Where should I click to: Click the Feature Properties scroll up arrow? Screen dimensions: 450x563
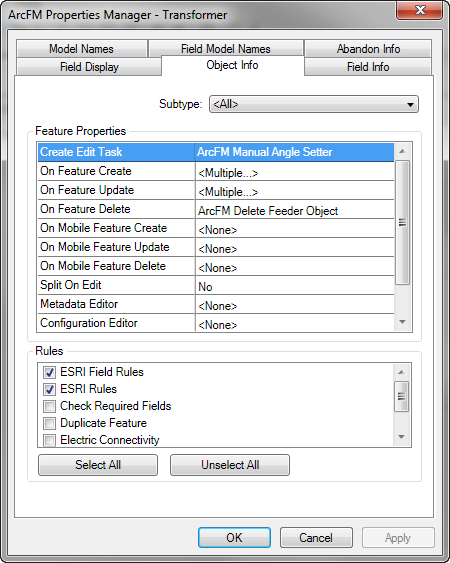(402, 151)
